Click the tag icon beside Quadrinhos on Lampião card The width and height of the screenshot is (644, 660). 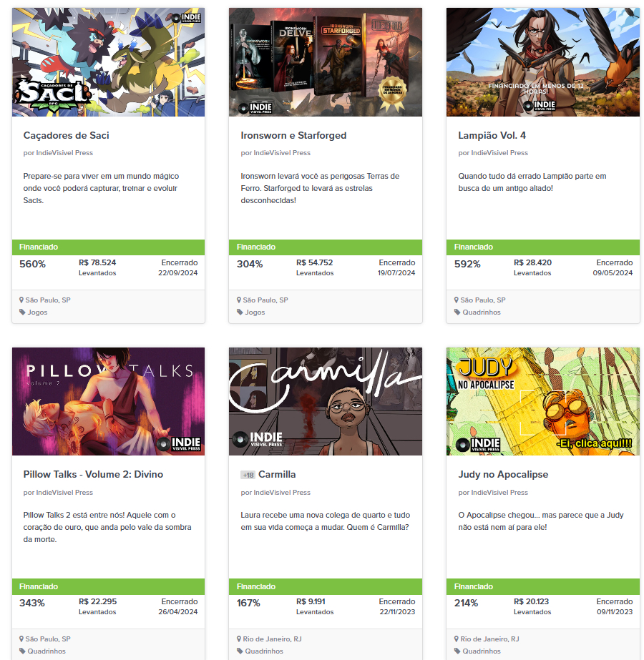457,312
